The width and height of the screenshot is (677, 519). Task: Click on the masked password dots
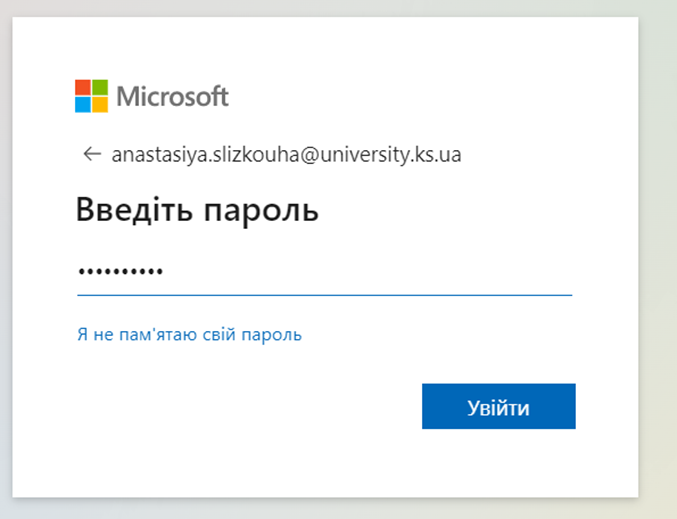[x=120, y=271]
